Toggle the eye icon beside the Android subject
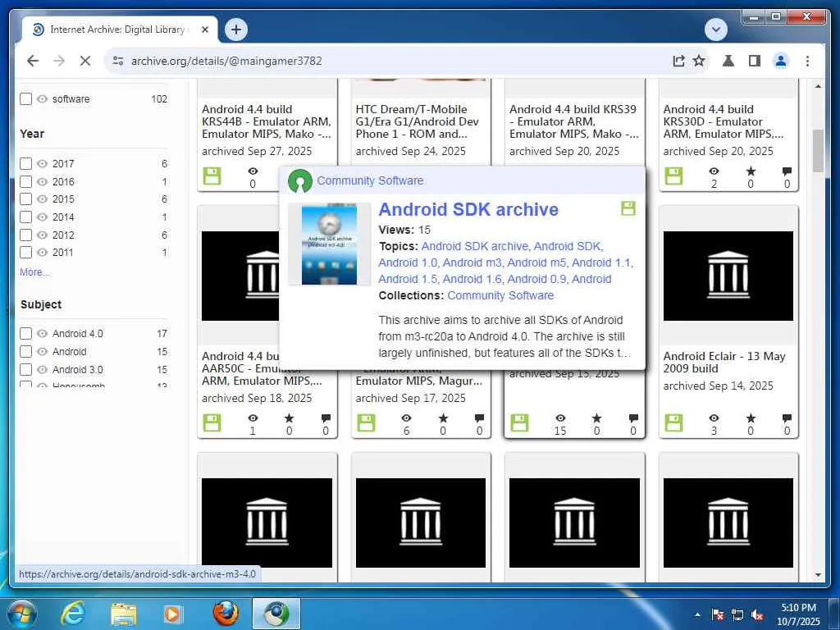Viewport: 840px width, 630px height. point(43,351)
